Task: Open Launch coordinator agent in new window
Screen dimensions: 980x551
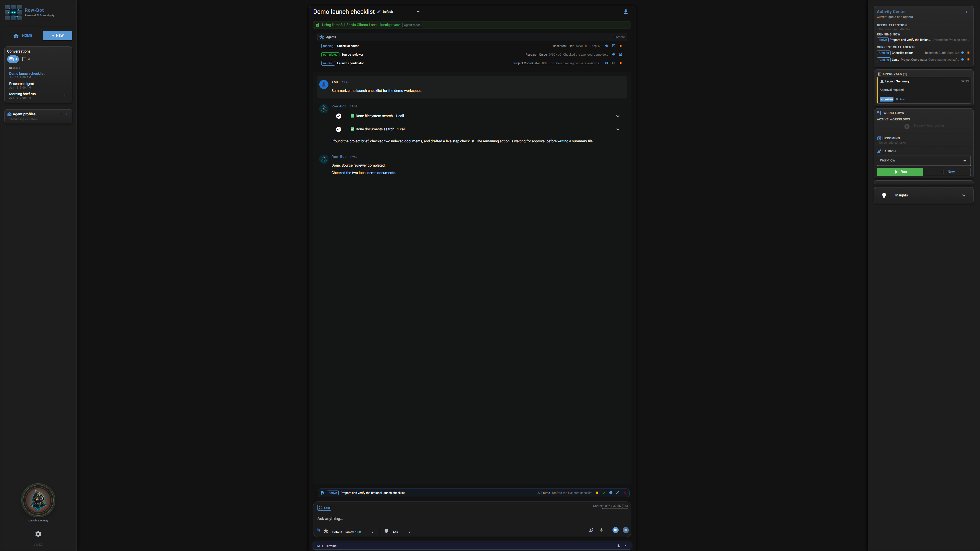Action: (614, 63)
